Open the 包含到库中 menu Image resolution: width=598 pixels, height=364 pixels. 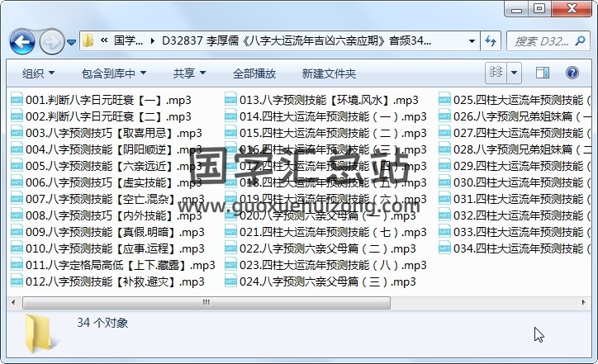click(x=114, y=73)
